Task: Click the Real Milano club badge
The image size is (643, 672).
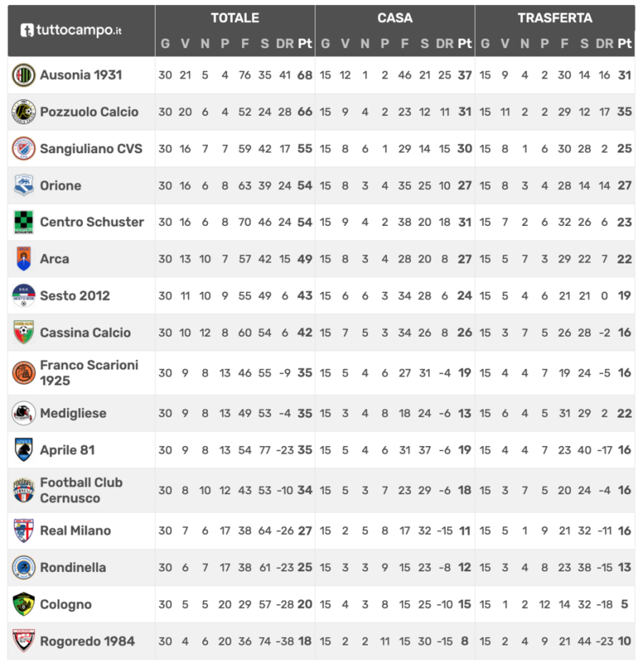Action: pyautogui.click(x=24, y=530)
